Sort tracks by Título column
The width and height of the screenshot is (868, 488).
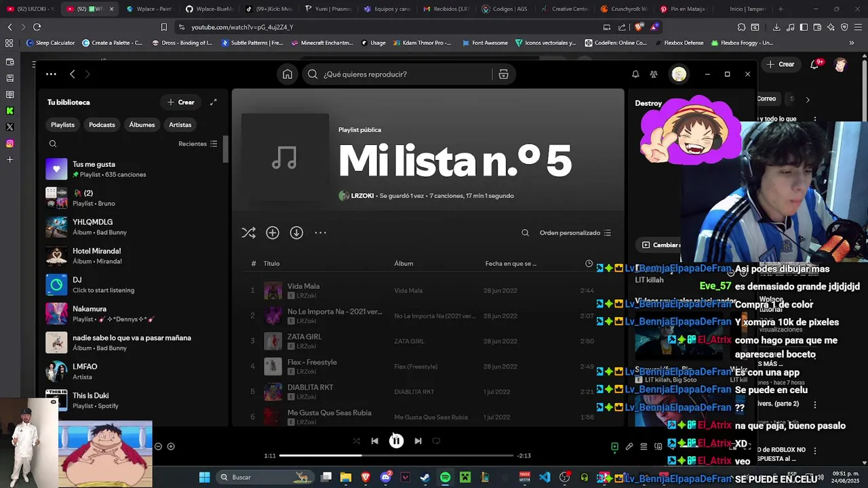point(271,264)
